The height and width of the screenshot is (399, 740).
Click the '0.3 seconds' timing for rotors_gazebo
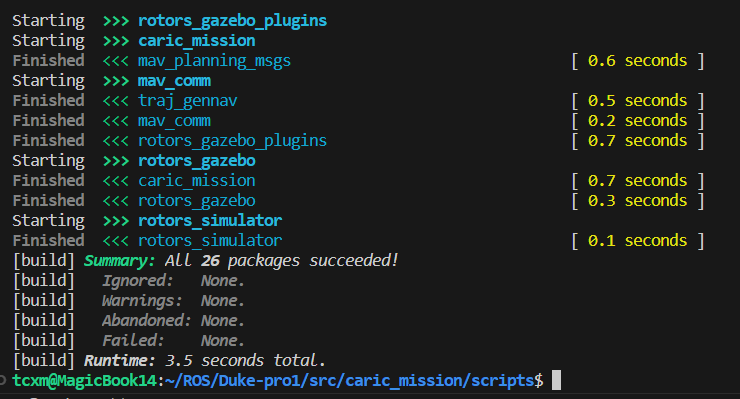(x=637, y=201)
